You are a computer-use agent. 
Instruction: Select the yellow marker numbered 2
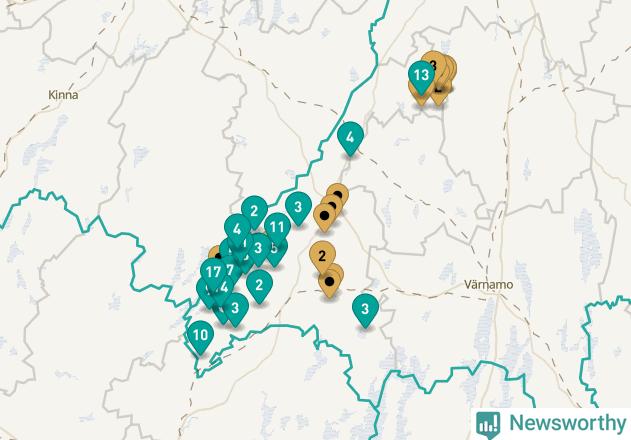click(322, 258)
